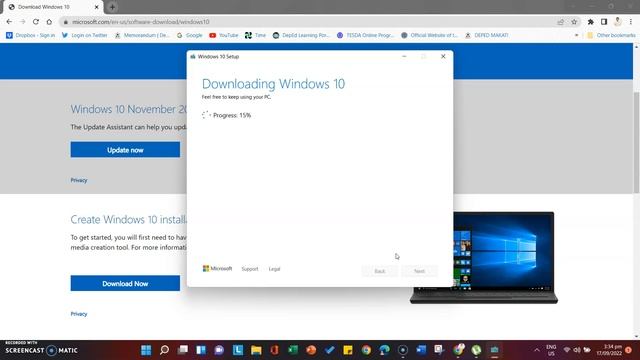
Task: Click the Next button in Setup
Action: 419,271
